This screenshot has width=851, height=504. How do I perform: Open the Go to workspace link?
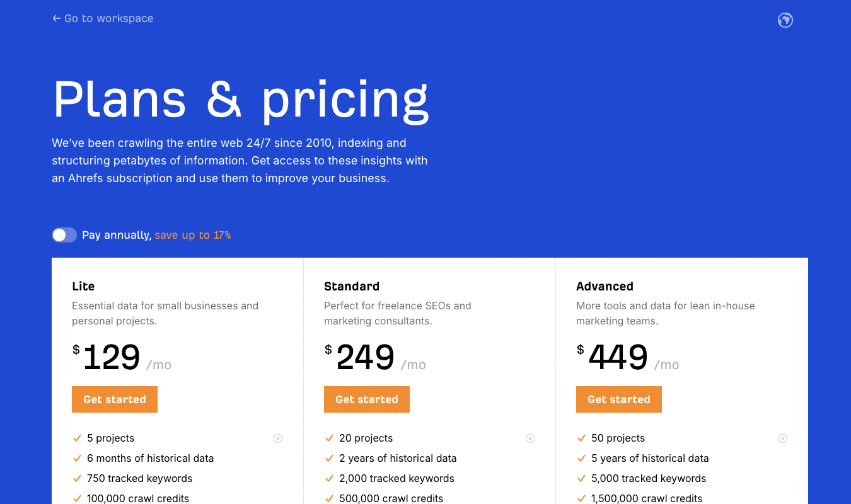click(x=107, y=18)
